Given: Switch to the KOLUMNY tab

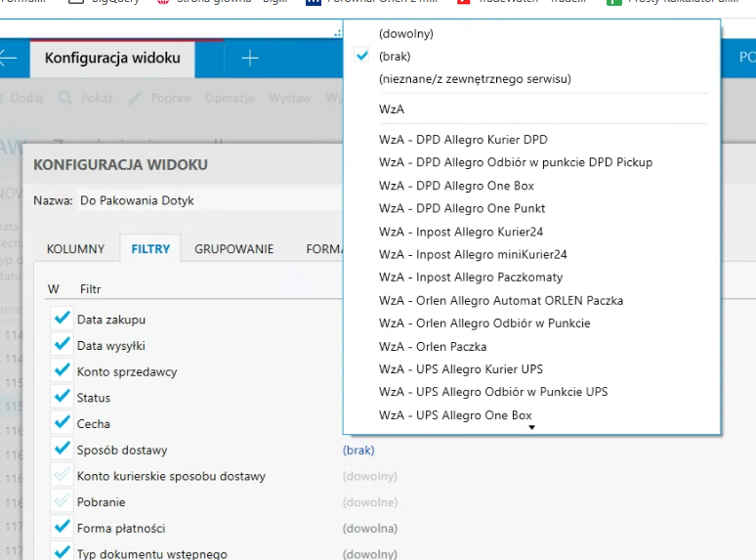Looking at the screenshot, I should click(x=75, y=249).
